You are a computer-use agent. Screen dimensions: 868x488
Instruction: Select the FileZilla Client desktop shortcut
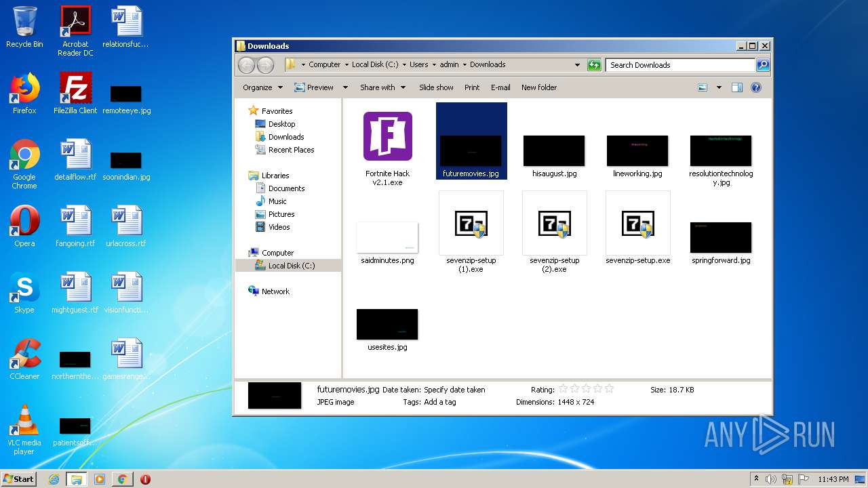[x=75, y=94]
